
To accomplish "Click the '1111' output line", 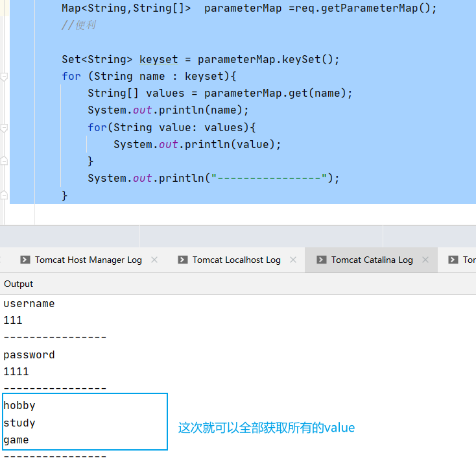I will tap(16, 371).
